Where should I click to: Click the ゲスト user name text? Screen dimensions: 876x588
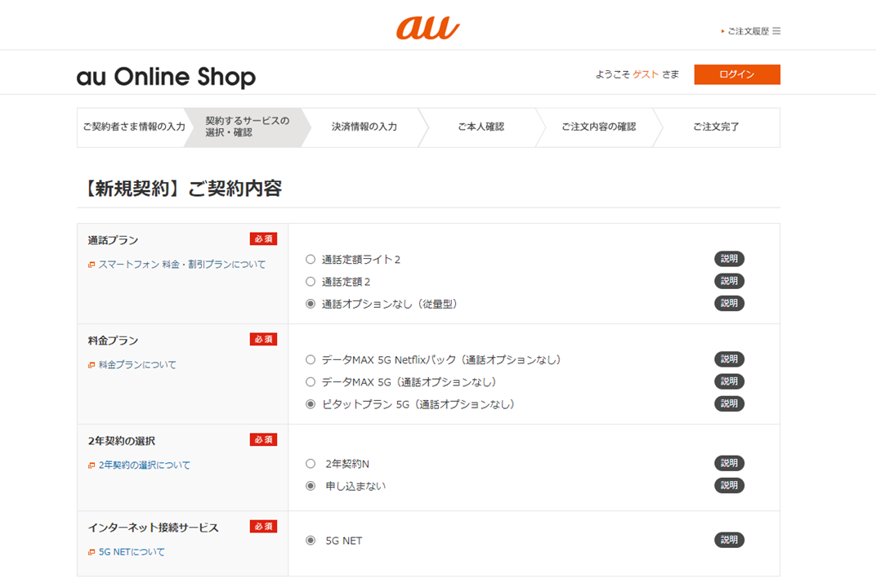coord(646,74)
